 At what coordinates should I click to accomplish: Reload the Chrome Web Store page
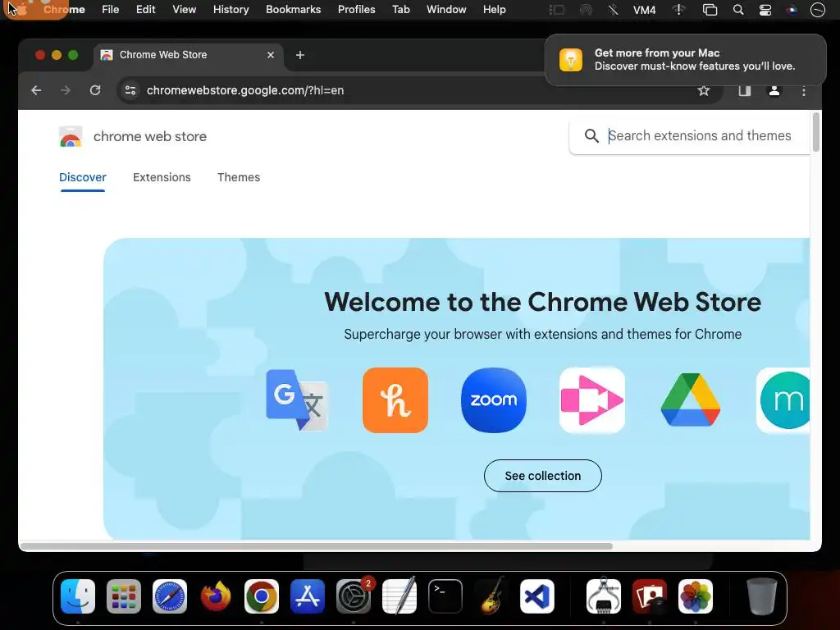[95, 90]
